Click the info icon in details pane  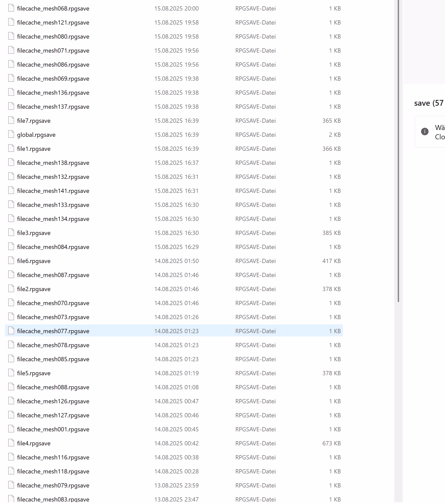(424, 132)
